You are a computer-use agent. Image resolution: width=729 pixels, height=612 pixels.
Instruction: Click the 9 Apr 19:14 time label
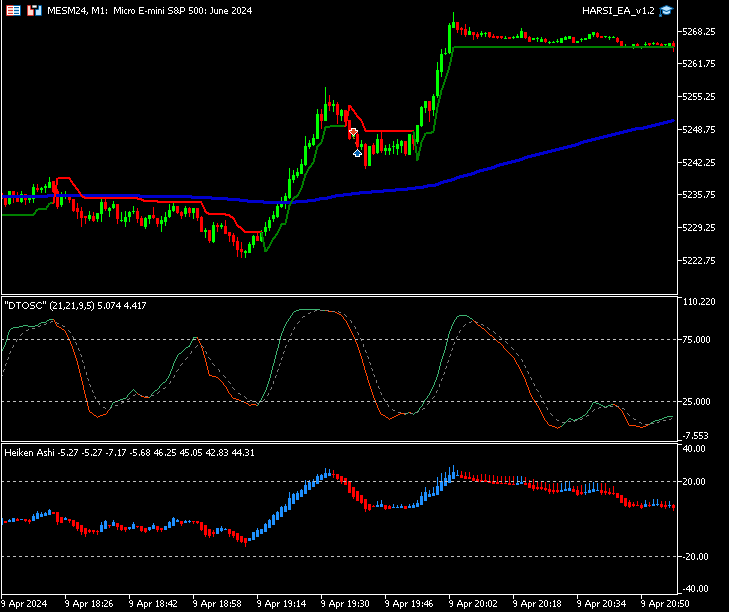pos(281,604)
